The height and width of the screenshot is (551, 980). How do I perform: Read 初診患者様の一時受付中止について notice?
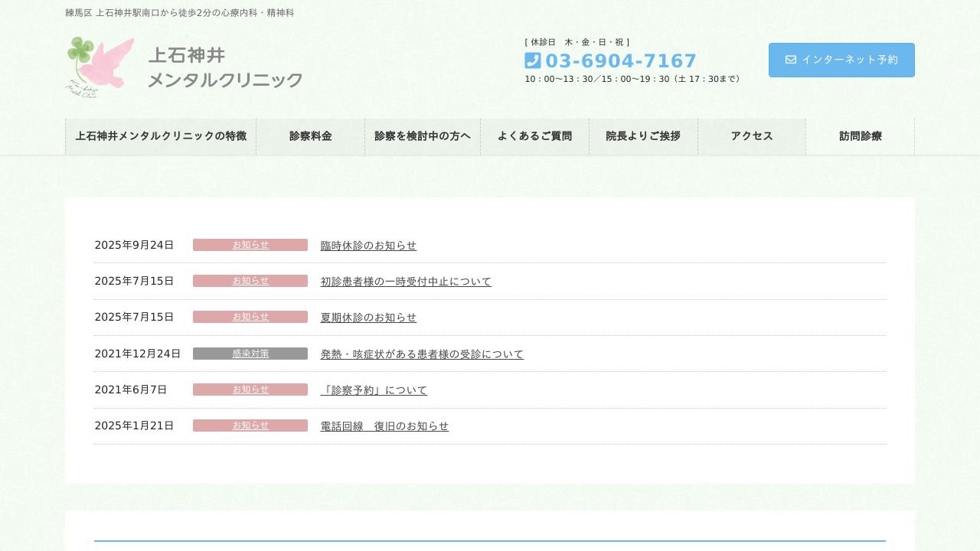[406, 282]
